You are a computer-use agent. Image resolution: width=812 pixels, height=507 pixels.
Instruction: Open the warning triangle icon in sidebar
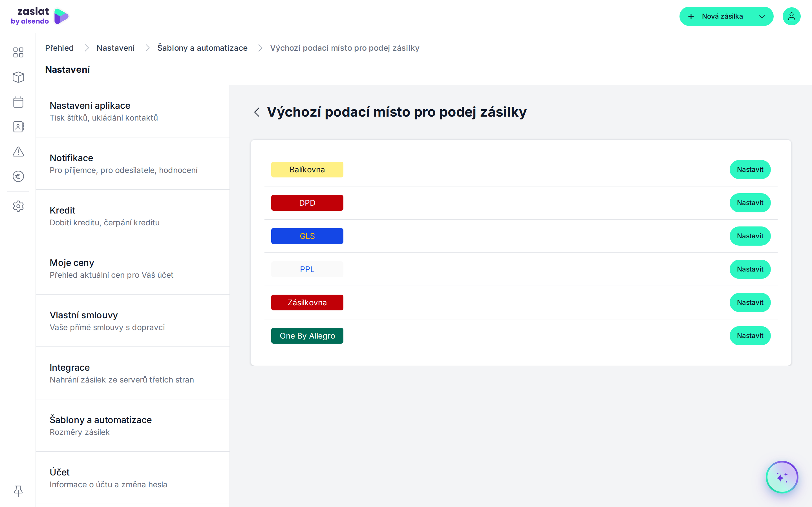[x=18, y=152]
